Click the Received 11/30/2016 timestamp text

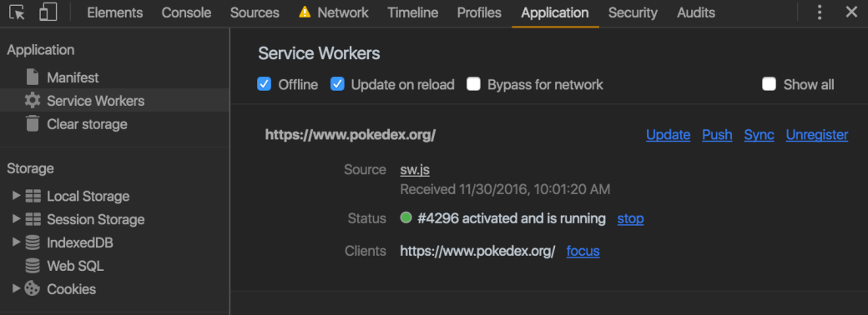click(505, 189)
